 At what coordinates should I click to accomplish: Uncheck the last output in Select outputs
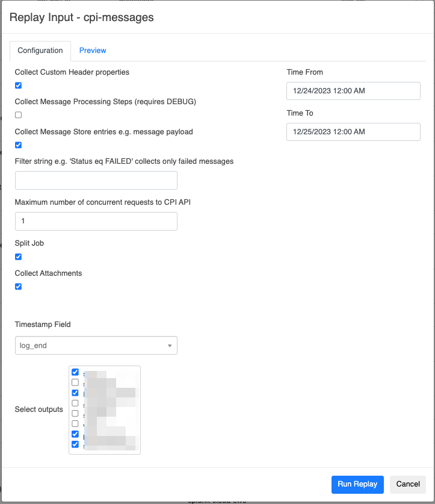click(x=75, y=444)
